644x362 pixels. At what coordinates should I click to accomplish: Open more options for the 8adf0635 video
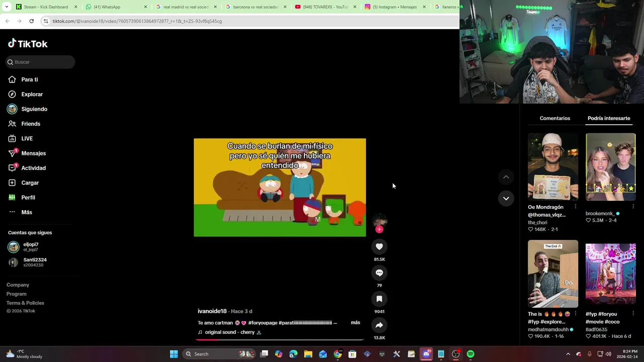(x=633, y=314)
